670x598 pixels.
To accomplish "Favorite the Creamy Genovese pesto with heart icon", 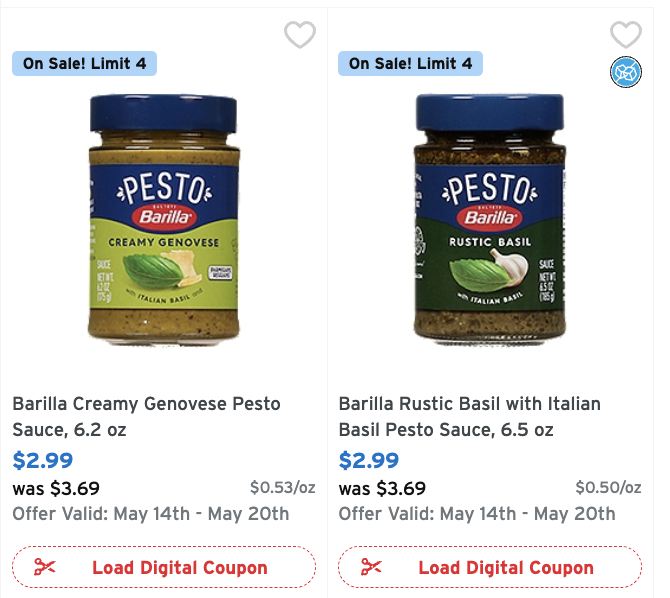I will point(300,36).
